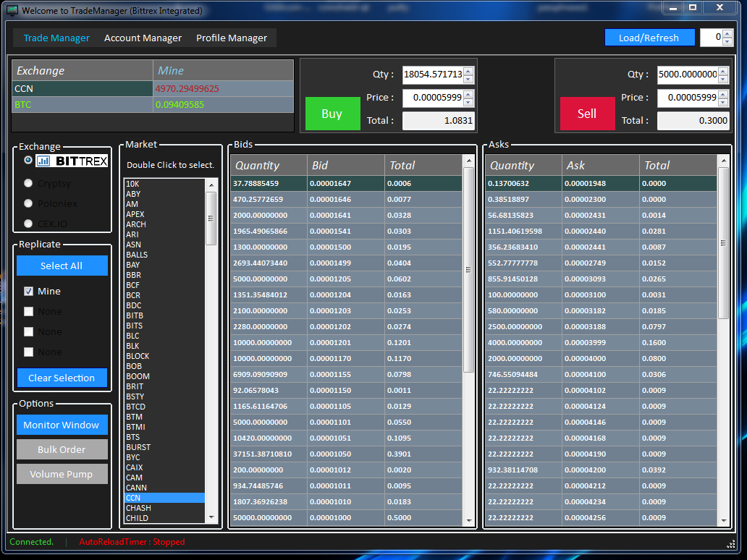Click the Load/Refresh button
747x560 pixels.
coord(649,38)
